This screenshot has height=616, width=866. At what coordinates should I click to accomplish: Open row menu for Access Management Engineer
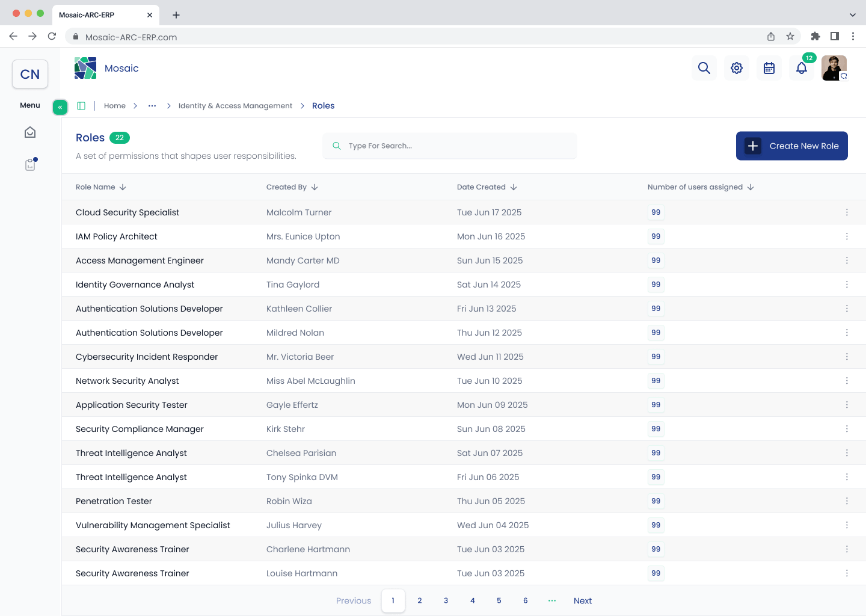tap(847, 260)
